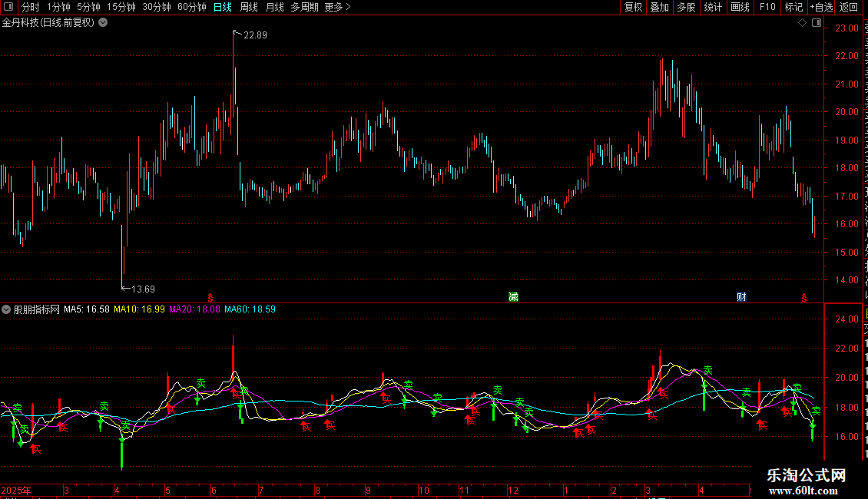Open the 画线 drawing tools
Screen dimensions: 868x499
(x=740, y=7)
